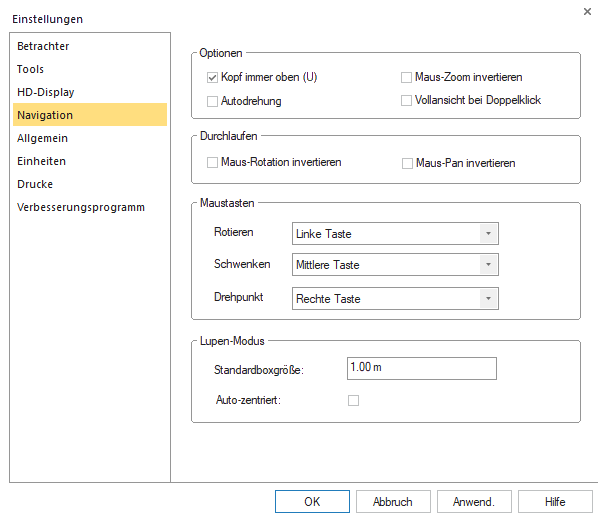Enable Vollansicht bei Doppelklick checkbox

pyautogui.click(x=407, y=101)
